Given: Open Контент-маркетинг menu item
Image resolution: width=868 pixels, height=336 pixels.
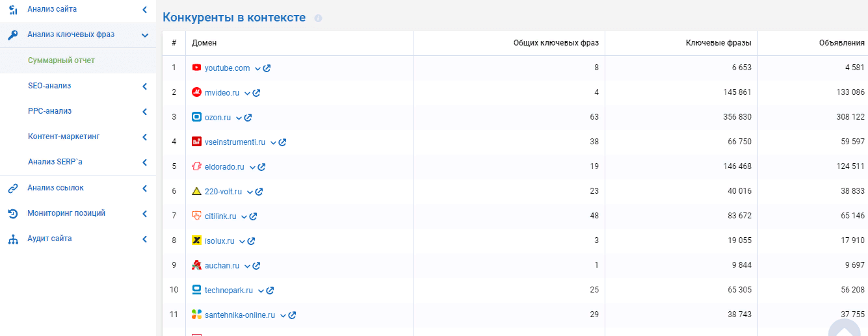Looking at the screenshot, I should 64,136.
